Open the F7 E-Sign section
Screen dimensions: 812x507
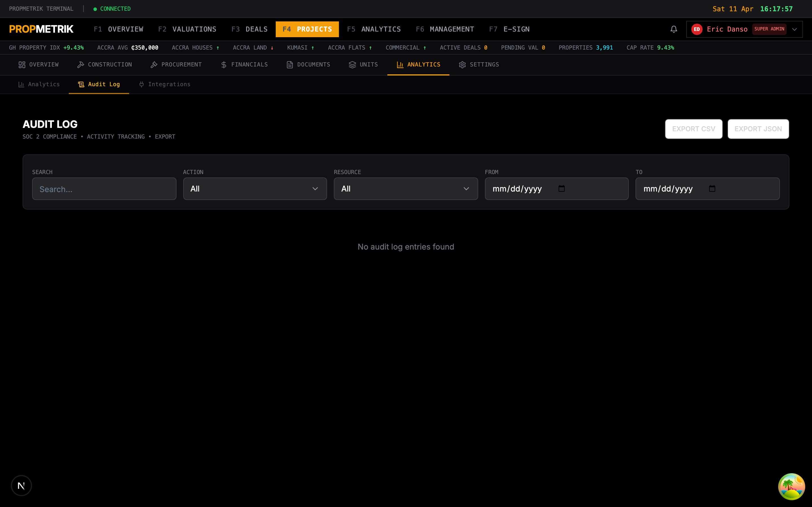[509, 29]
